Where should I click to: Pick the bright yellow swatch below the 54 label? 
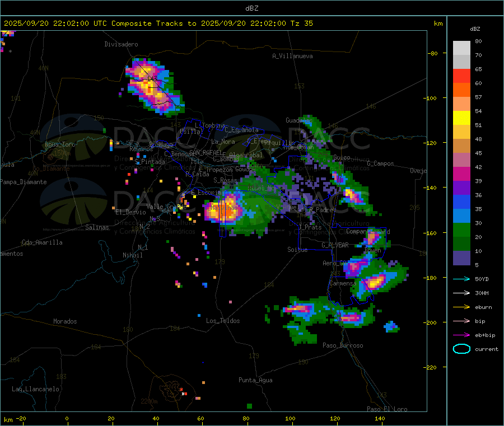(461, 118)
